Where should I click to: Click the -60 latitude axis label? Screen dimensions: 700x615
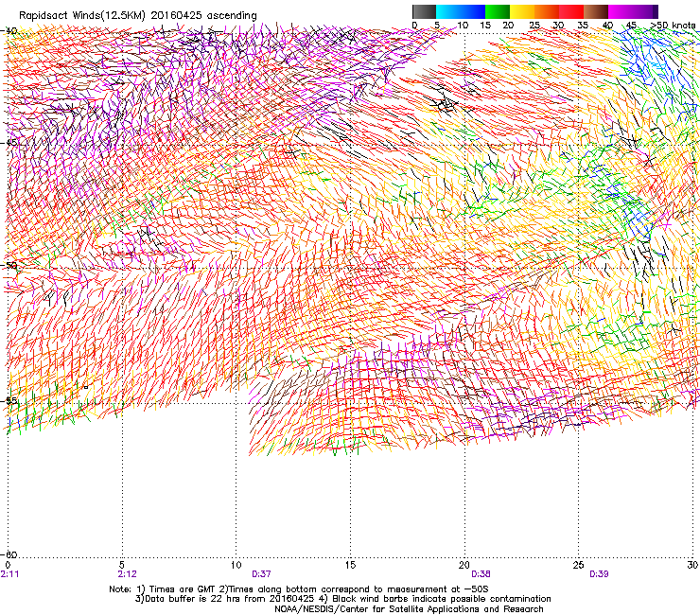[x=9, y=554]
